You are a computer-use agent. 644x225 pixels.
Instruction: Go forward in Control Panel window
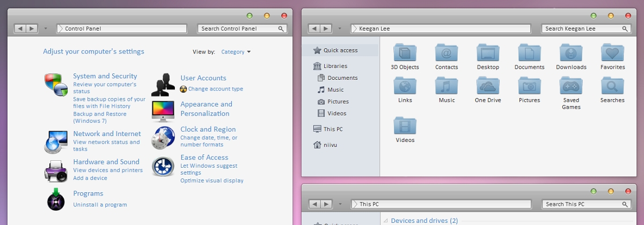coord(32,29)
